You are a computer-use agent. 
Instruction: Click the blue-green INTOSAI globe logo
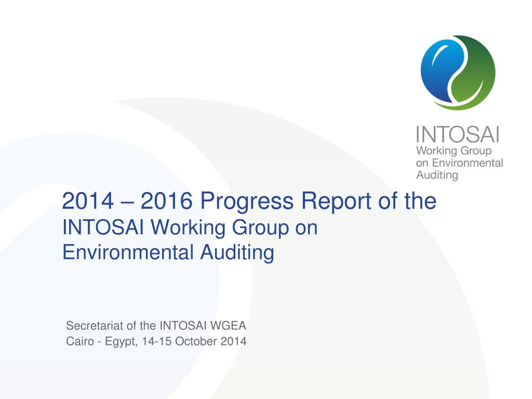(458, 73)
